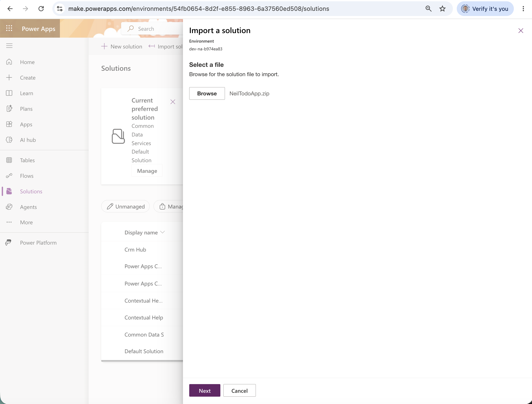Select the Managed filter pill

pos(168,206)
